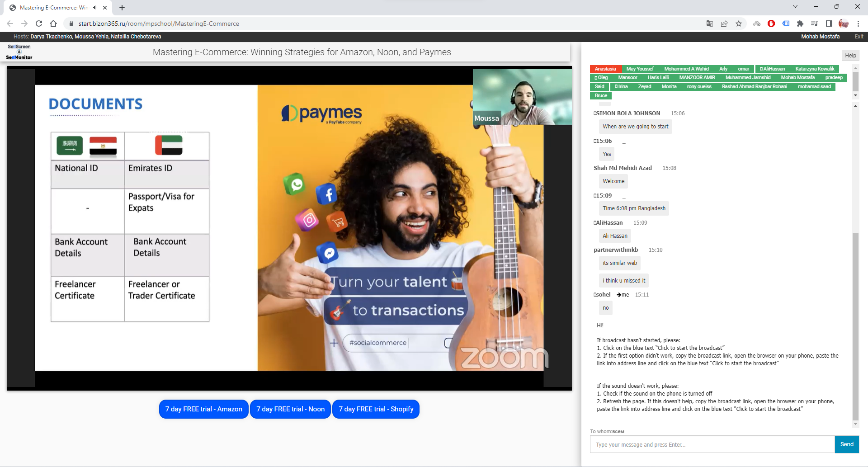Screen dimensions: 868x467
Task: Mute the tab audio speaker icon
Action: coord(95,8)
